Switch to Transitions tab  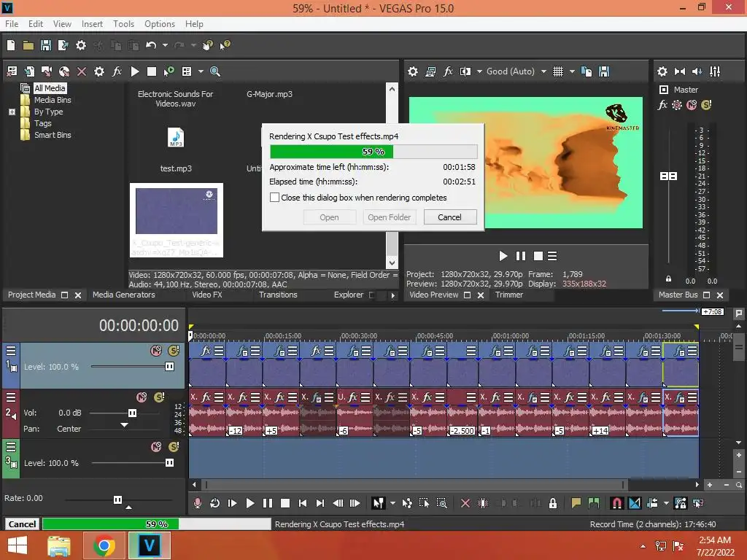click(278, 295)
